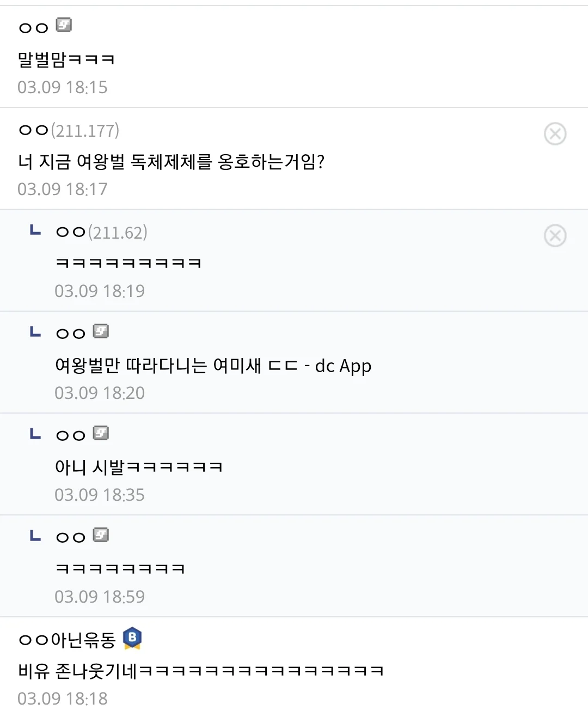Click gallog icon on the 18:20 reply
The image size is (588, 716).
coord(101,331)
